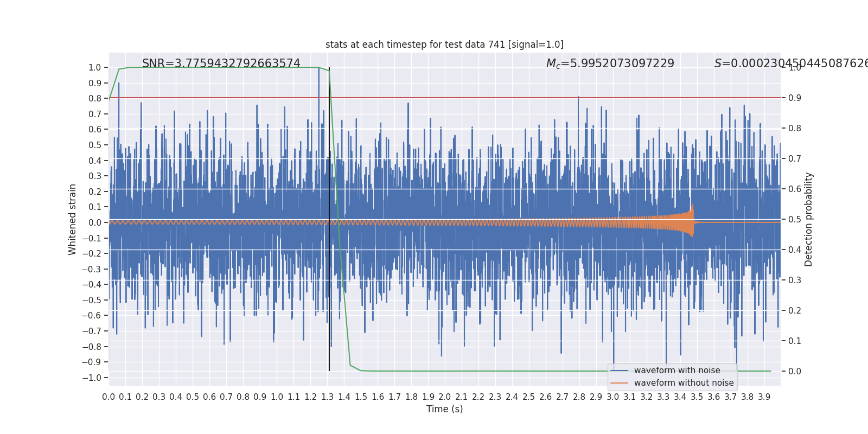Click the x-axis tick label 1.3

(327, 397)
